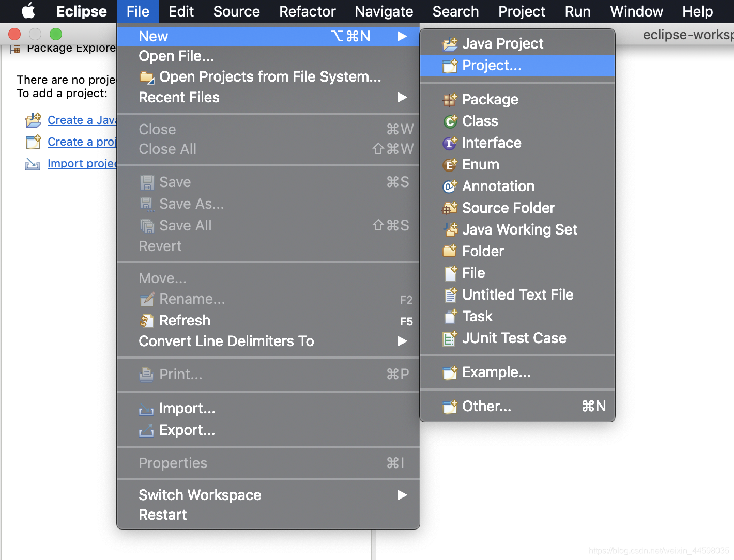Open the Navigate menu
This screenshot has width=734, height=560.
pyautogui.click(x=384, y=11)
